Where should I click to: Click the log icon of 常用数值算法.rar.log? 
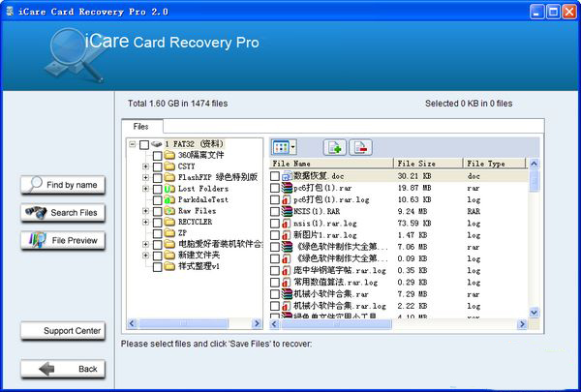[x=286, y=283]
